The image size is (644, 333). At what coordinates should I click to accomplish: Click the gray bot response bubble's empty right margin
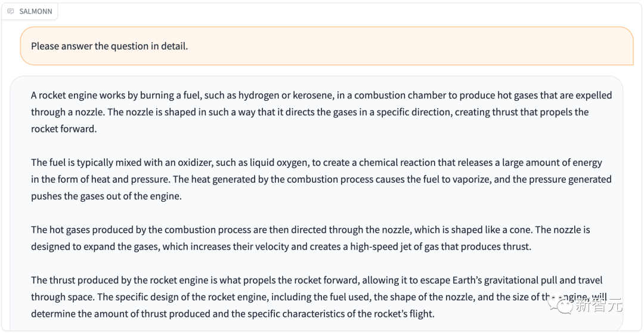click(x=618, y=205)
